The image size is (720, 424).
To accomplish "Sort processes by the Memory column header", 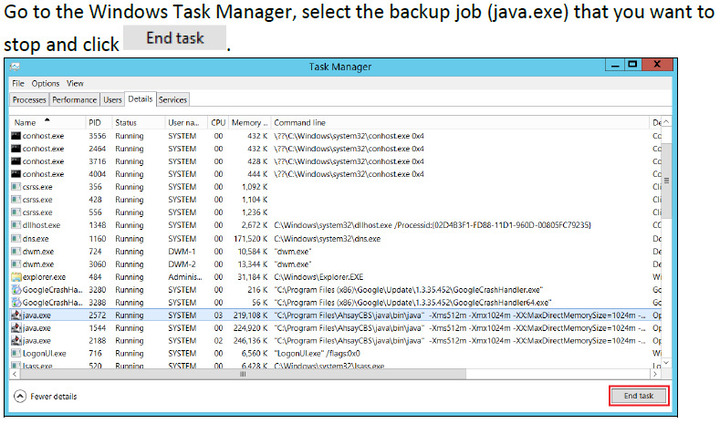I will (249, 122).
